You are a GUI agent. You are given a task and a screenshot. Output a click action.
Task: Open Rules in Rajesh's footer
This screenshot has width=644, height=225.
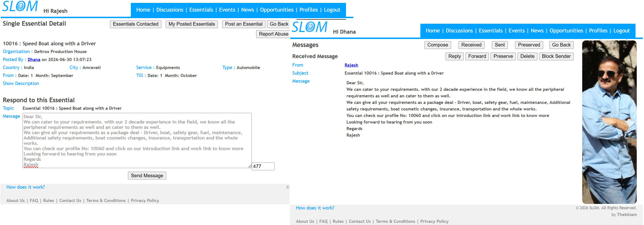point(48,201)
